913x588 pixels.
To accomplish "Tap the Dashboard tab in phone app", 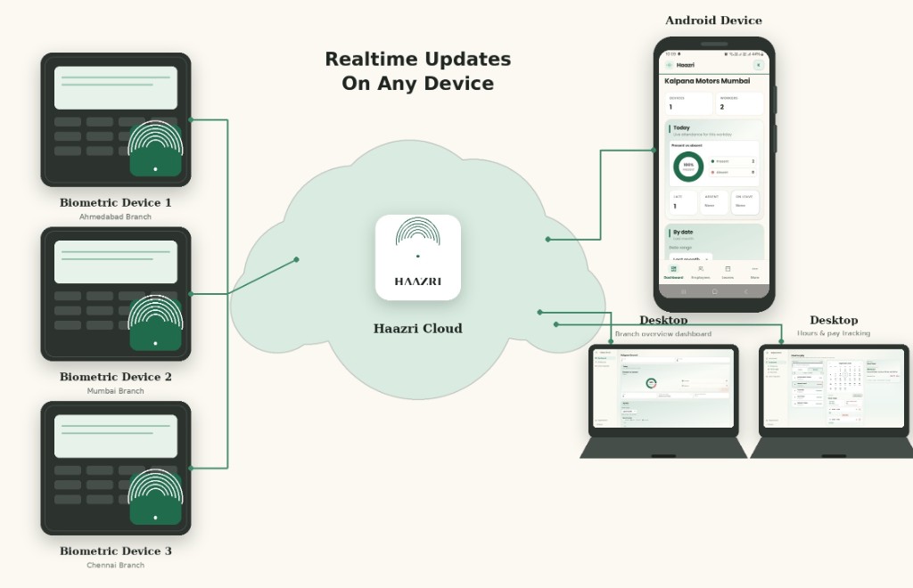I will 674,272.
